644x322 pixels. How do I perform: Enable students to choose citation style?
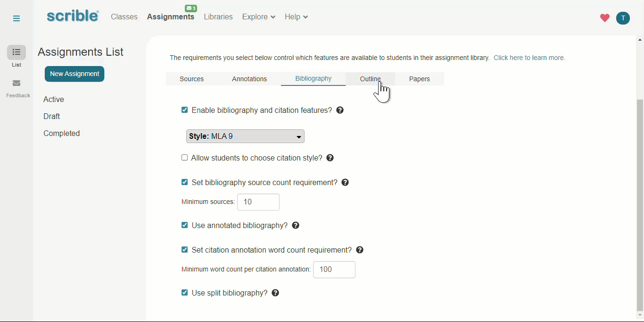coord(184,157)
